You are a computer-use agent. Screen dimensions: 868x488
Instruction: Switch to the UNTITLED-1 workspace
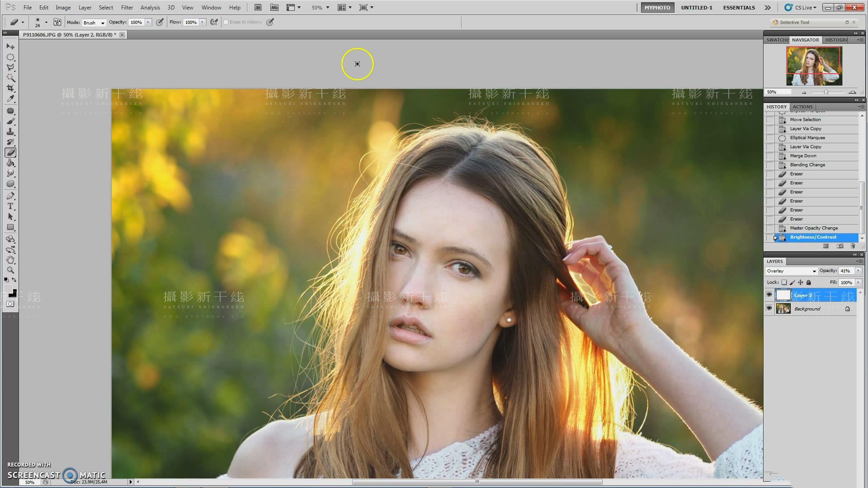(696, 8)
